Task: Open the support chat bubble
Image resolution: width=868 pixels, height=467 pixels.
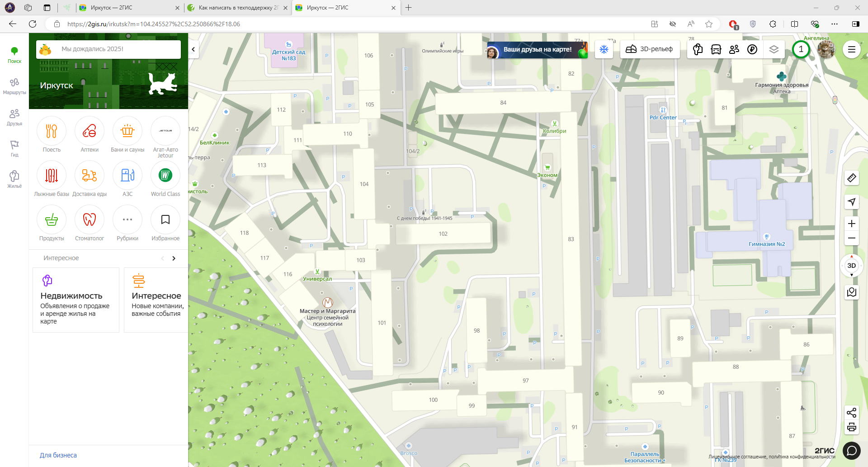Action: (x=851, y=450)
